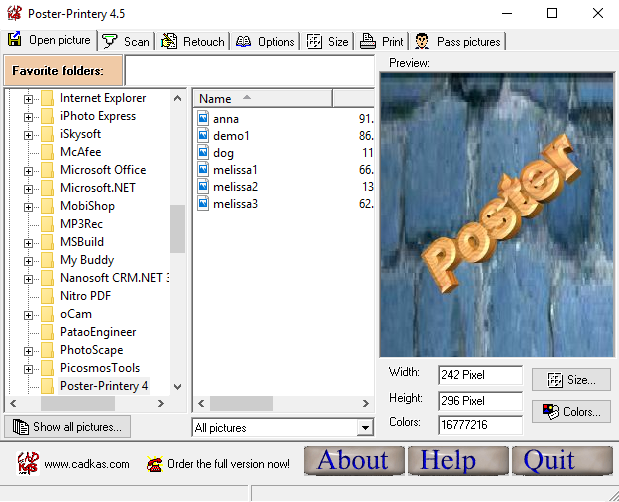
Task: Click the Print tab printer icon
Action: coord(368,41)
